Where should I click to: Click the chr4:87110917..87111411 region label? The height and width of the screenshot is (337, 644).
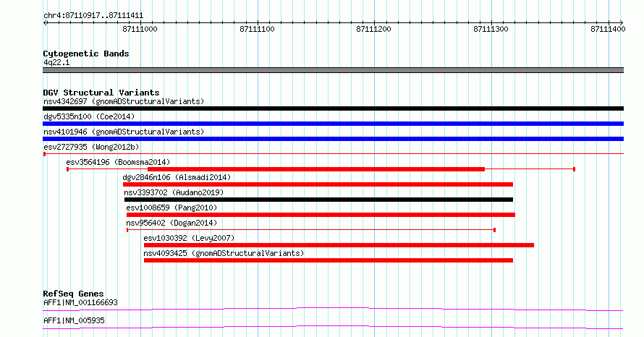(x=93, y=16)
